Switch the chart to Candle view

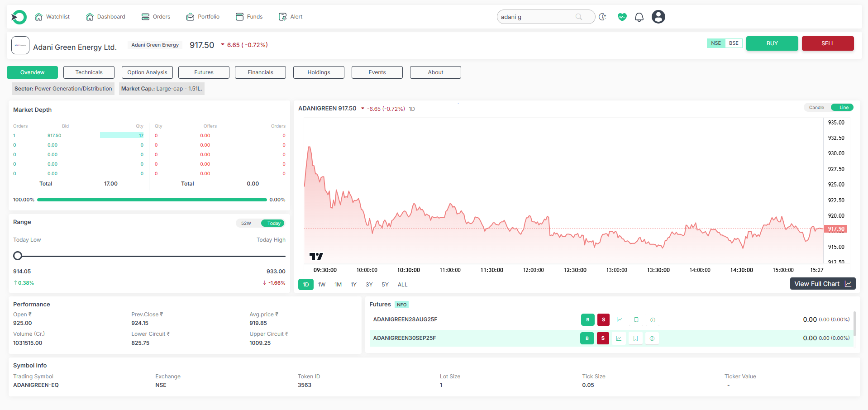tap(816, 108)
